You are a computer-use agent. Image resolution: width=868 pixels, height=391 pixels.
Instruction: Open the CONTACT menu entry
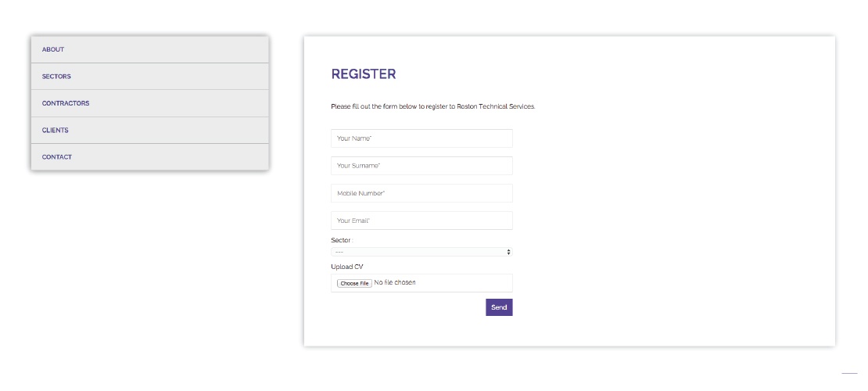coord(150,156)
